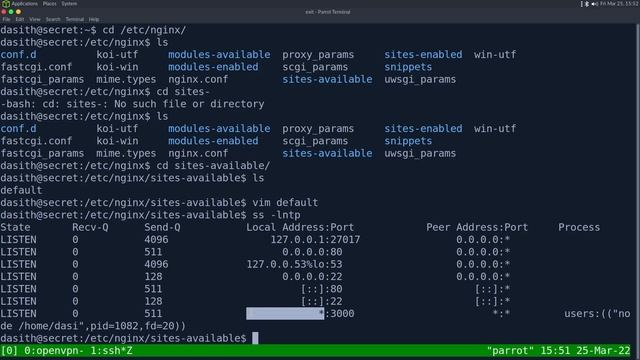The height and width of the screenshot is (360, 640).
Task: Click the Send-Q value 4096 in the 27017 row
Action: point(156,240)
